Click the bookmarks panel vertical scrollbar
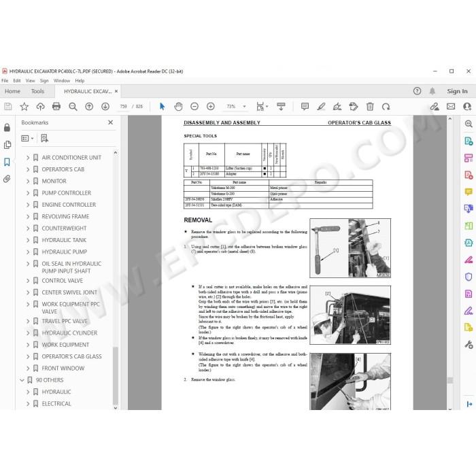Image resolution: width=476 pixels, height=476 pixels. point(116,375)
